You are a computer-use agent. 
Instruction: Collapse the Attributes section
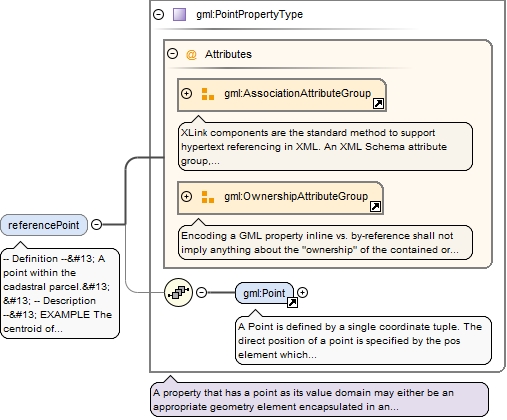[172, 53]
